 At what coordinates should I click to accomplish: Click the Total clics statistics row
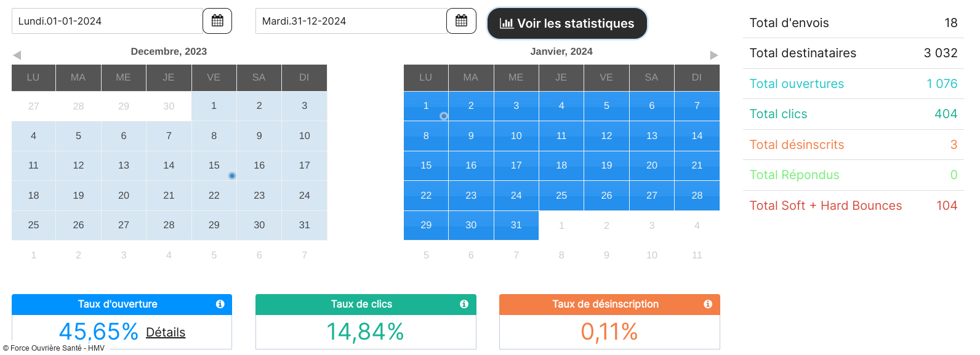point(853,114)
